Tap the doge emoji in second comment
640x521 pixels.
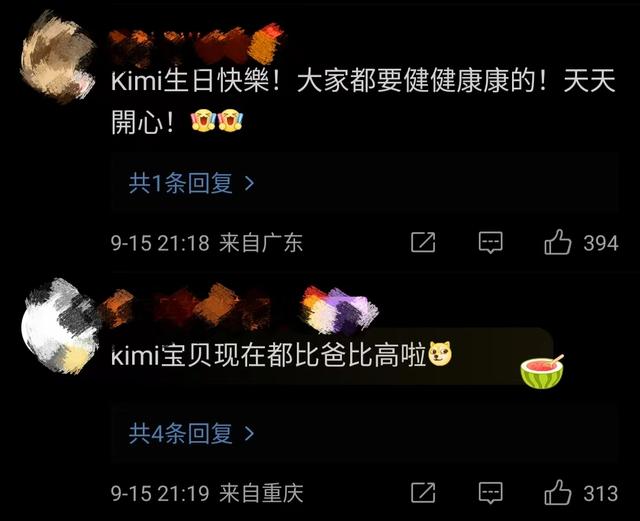point(440,354)
